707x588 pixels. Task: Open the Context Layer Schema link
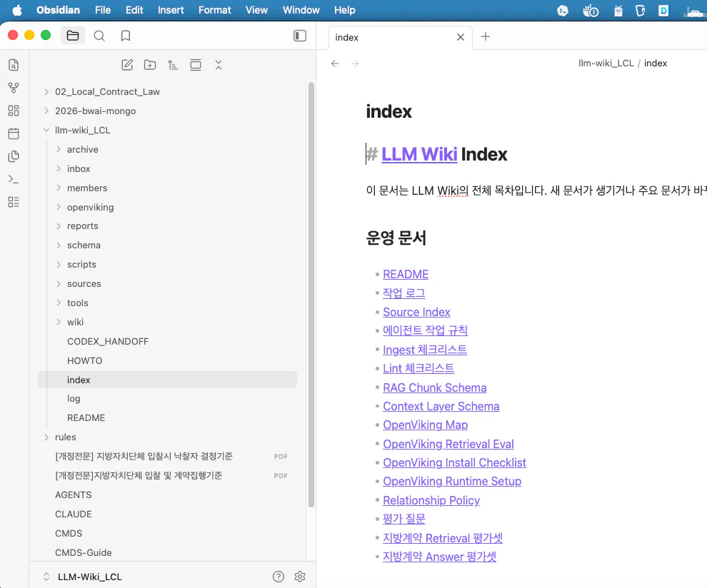click(x=441, y=407)
